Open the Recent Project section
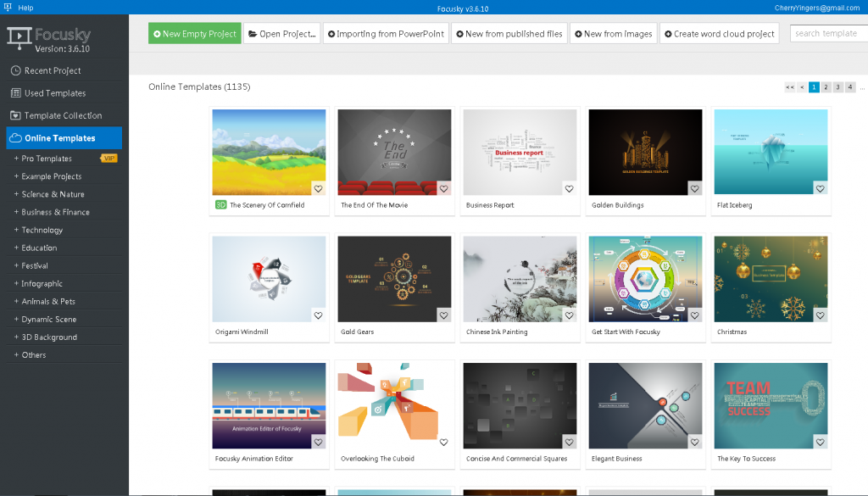The width and height of the screenshot is (868, 496). click(x=53, y=70)
